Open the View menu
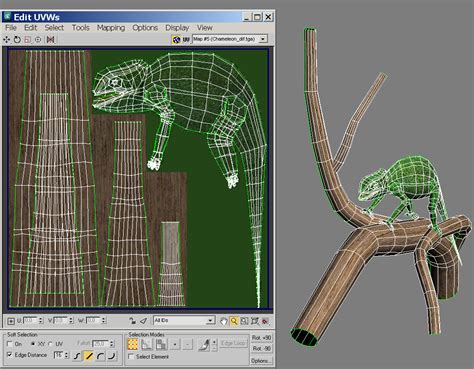The height and width of the screenshot is (369, 474). click(204, 28)
